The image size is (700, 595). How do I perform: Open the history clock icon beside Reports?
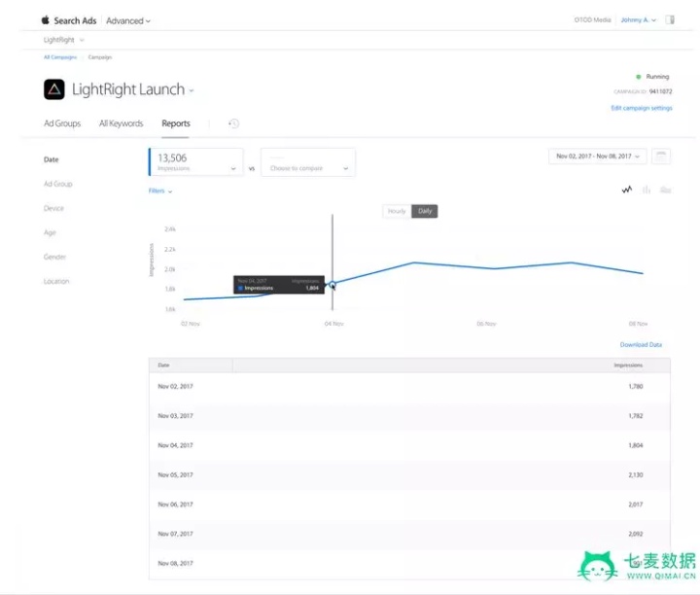click(x=233, y=123)
